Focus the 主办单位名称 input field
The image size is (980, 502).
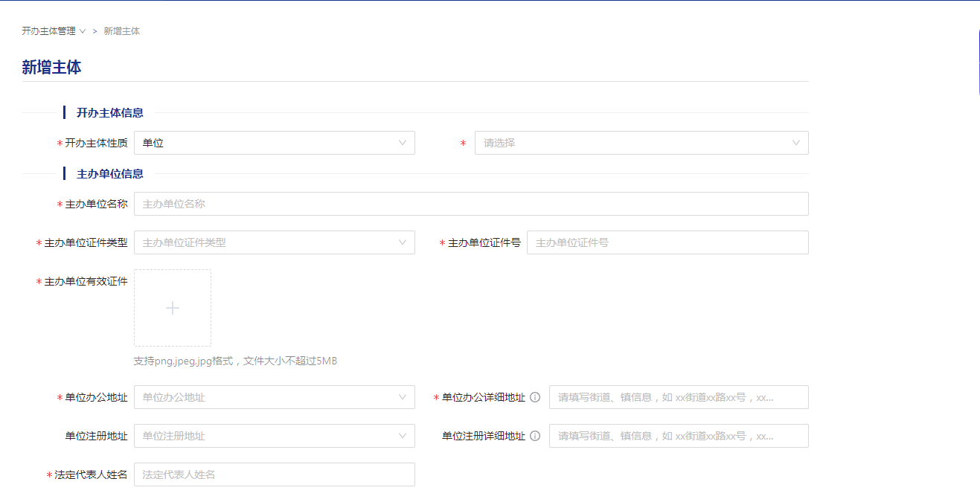470,203
